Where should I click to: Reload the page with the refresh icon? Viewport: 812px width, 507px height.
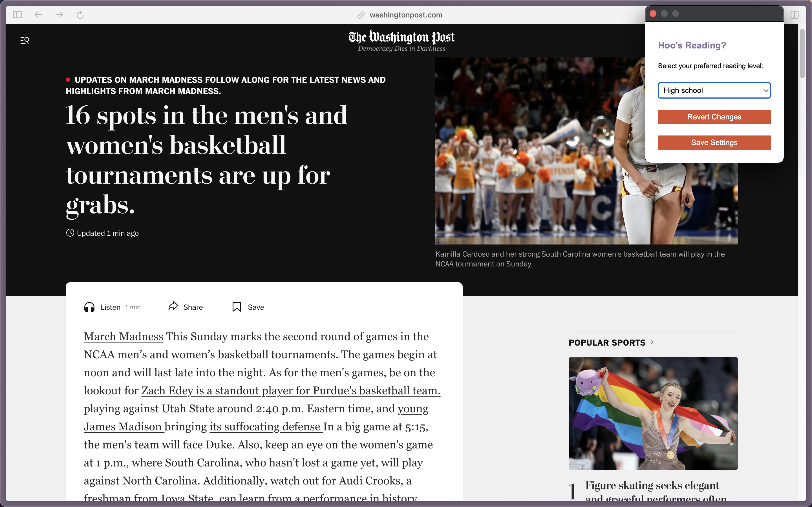(x=80, y=15)
